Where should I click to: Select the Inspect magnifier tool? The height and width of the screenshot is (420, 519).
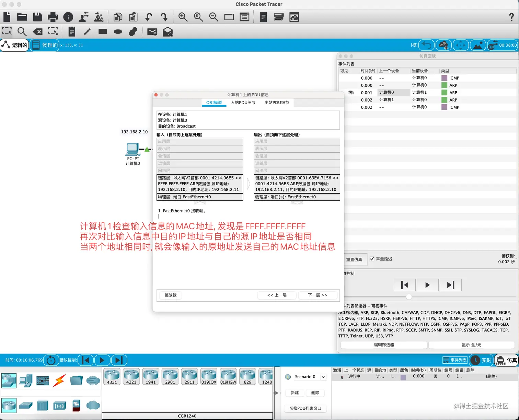[22, 32]
